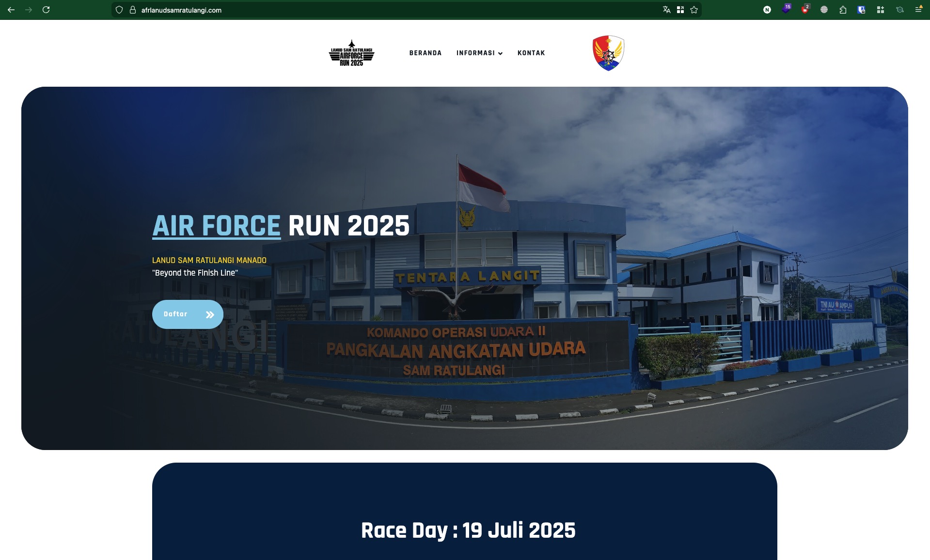Viewport: 930px width, 560px height.
Task: Click the back navigation arrow
Action: tap(11, 10)
